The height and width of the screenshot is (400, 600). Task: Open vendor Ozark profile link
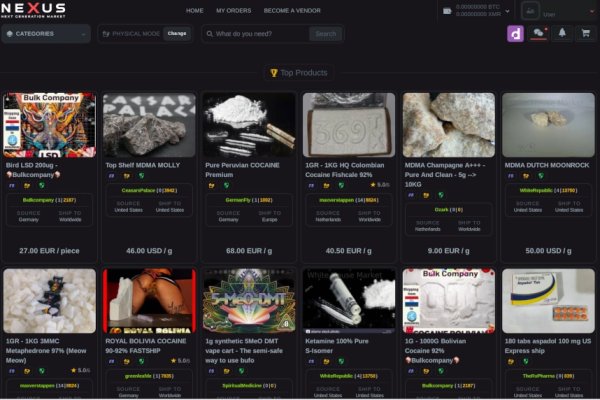[441, 209]
